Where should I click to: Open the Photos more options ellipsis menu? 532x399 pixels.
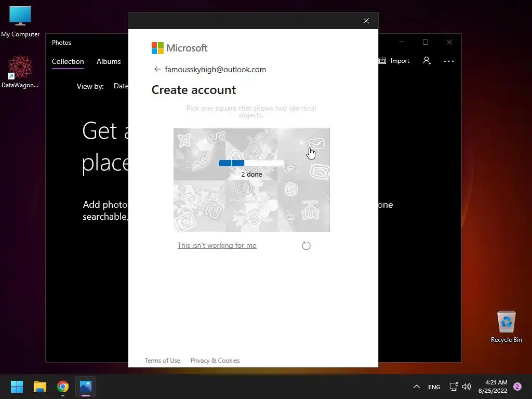[x=448, y=61]
